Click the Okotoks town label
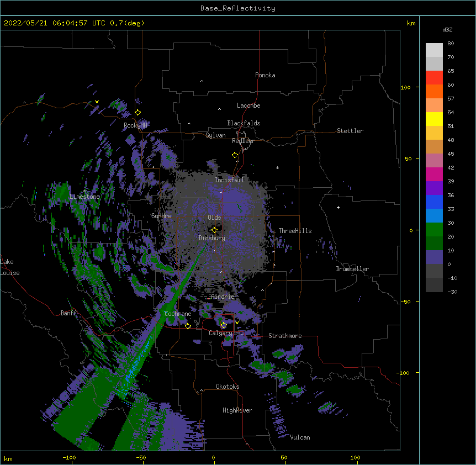Screen dimensions: 476x465 coord(228,387)
